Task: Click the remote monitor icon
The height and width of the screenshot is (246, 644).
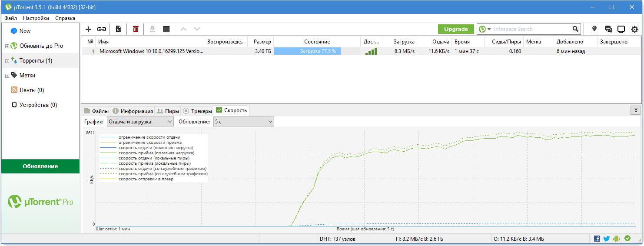Action: point(621,29)
